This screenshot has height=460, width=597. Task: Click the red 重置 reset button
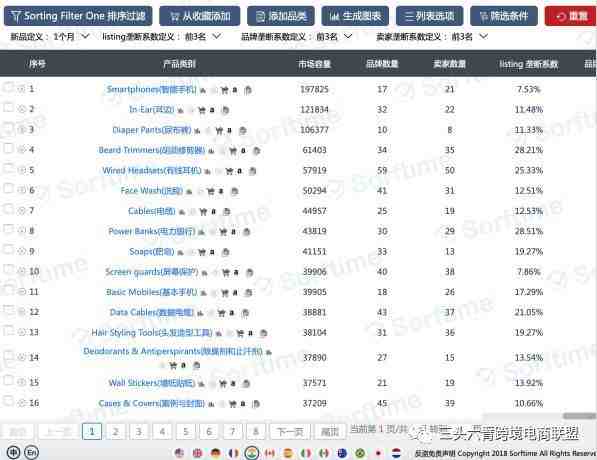[x=570, y=16]
